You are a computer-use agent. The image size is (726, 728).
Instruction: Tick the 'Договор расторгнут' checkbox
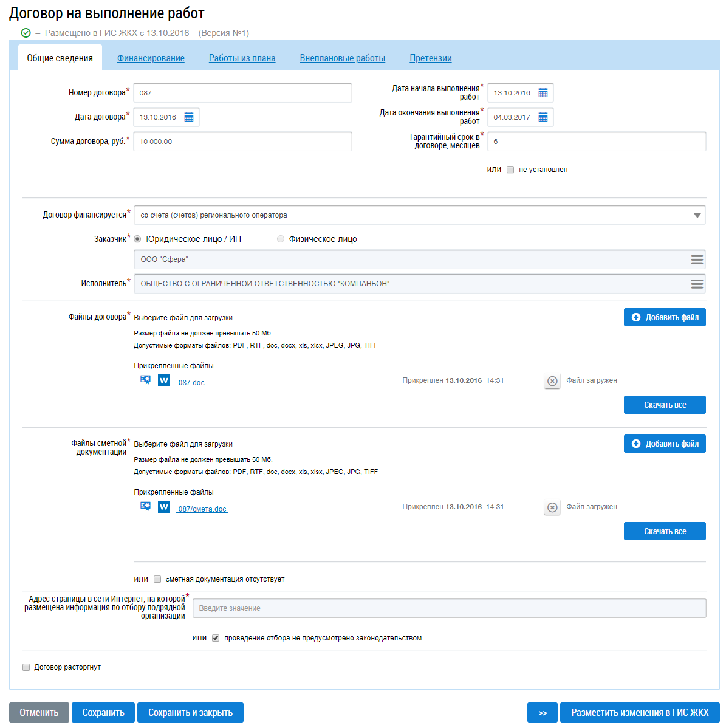(x=26, y=667)
